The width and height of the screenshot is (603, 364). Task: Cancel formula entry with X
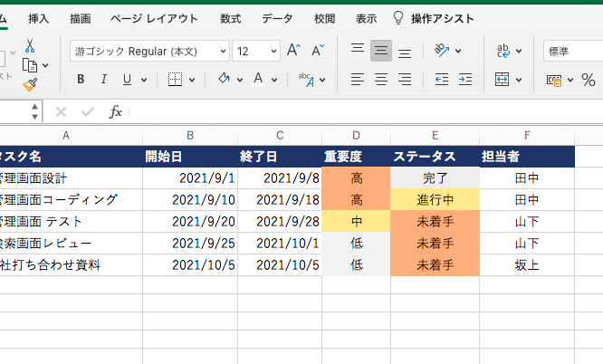point(61,112)
